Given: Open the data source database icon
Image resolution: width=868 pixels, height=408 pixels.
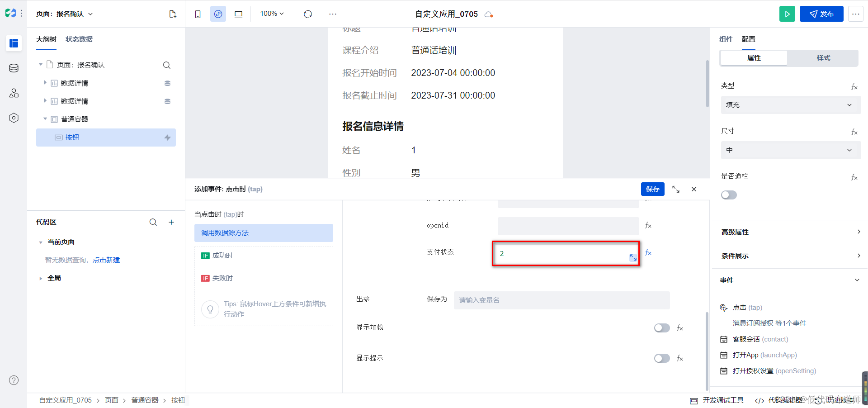Looking at the screenshot, I should coord(14,68).
